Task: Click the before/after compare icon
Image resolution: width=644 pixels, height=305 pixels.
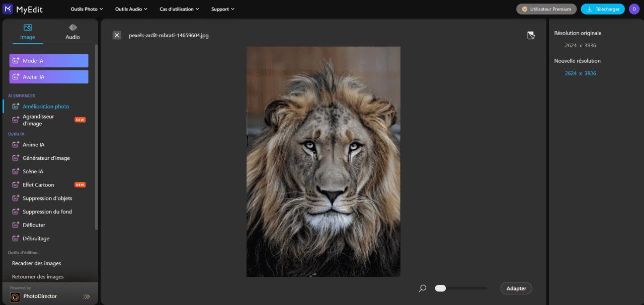Action: [531, 35]
